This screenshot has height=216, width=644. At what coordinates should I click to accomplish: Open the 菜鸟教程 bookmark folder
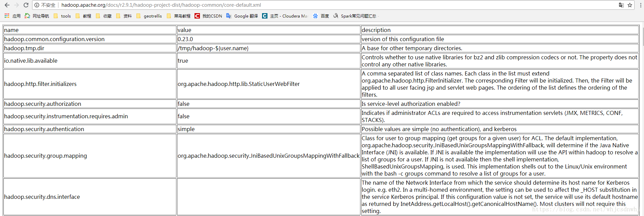pyautogui.click(x=178, y=16)
